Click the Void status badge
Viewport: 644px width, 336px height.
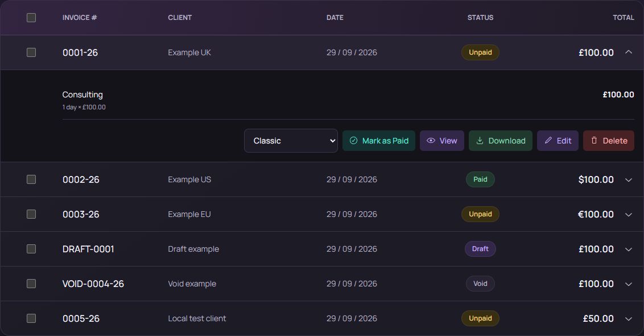[480, 284]
